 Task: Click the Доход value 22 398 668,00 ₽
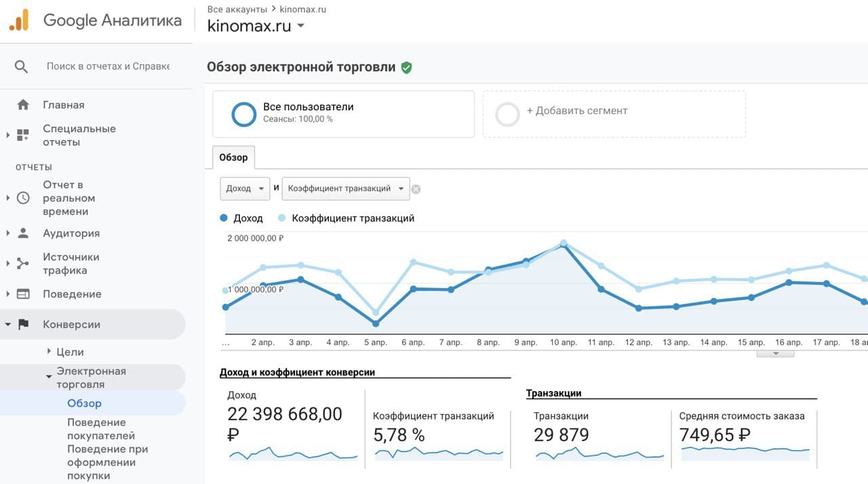pos(285,424)
